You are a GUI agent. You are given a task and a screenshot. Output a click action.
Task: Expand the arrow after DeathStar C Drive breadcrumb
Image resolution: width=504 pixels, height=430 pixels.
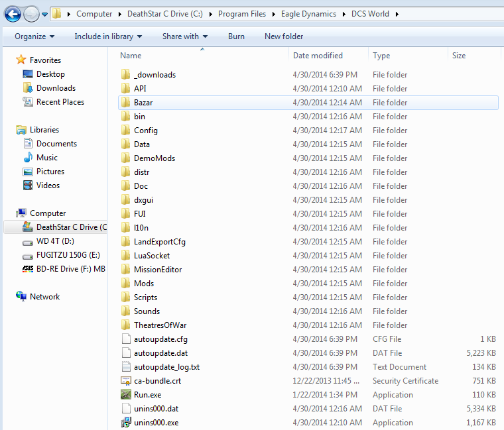tap(210, 14)
